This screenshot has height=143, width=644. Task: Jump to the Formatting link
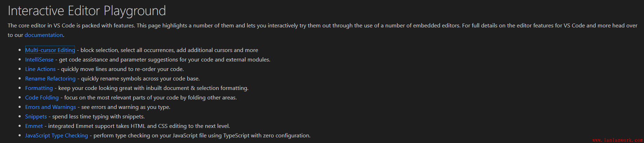click(x=39, y=88)
